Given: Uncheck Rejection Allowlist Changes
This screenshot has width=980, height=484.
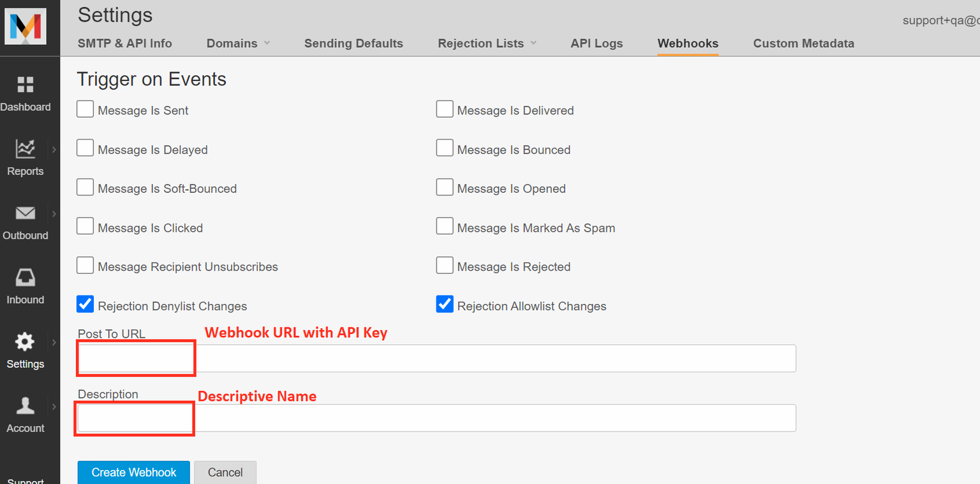Looking at the screenshot, I should [x=445, y=304].
